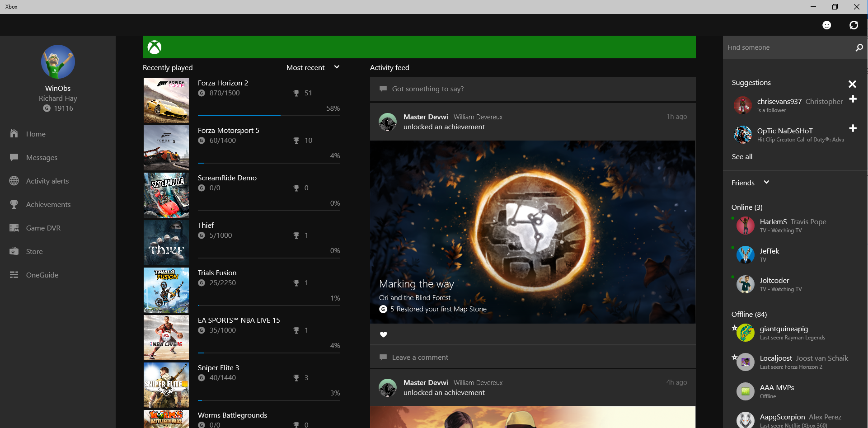Open Forza Horizon 2 game thumbnail
The height and width of the screenshot is (428, 868).
(x=166, y=100)
